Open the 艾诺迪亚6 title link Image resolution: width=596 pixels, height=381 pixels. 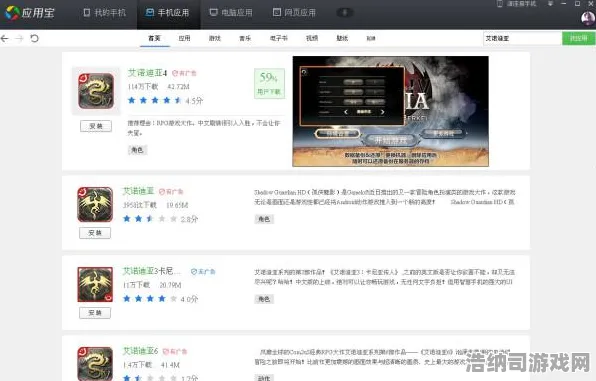click(x=140, y=351)
